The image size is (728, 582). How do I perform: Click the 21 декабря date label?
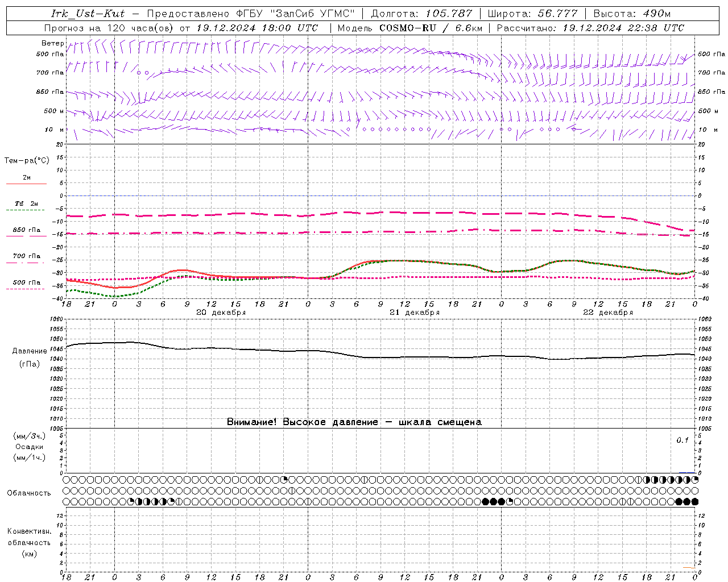tap(414, 313)
